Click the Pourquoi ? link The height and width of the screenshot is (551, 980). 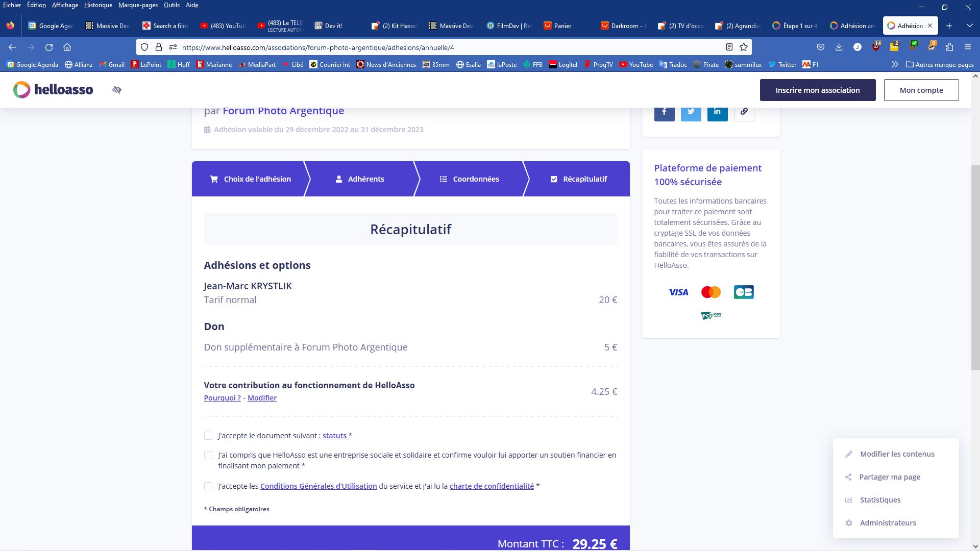pos(223,398)
